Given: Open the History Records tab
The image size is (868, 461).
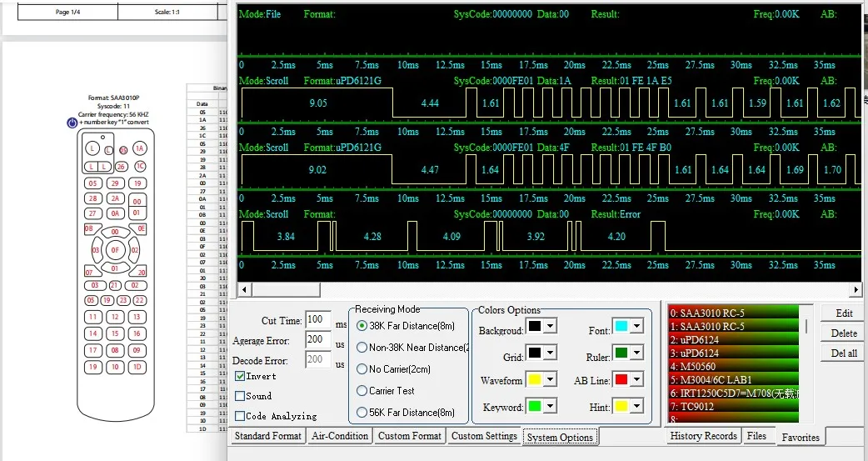Looking at the screenshot, I should coord(703,436).
